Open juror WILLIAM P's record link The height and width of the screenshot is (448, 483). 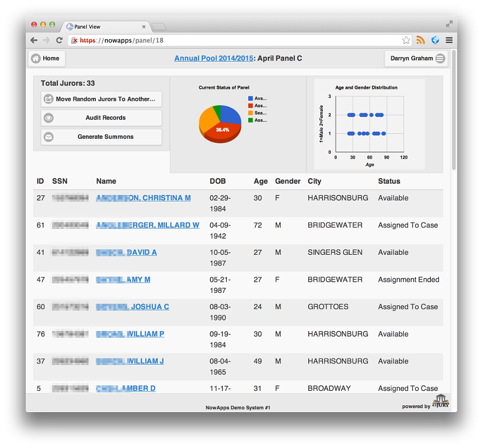tap(130, 334)
